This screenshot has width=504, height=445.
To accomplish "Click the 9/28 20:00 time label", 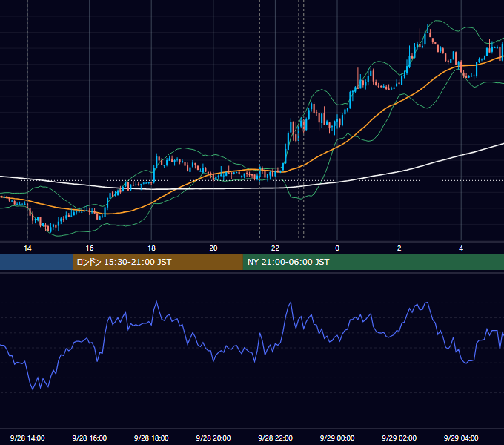I will pyautogui.click(x=213, y=438).
